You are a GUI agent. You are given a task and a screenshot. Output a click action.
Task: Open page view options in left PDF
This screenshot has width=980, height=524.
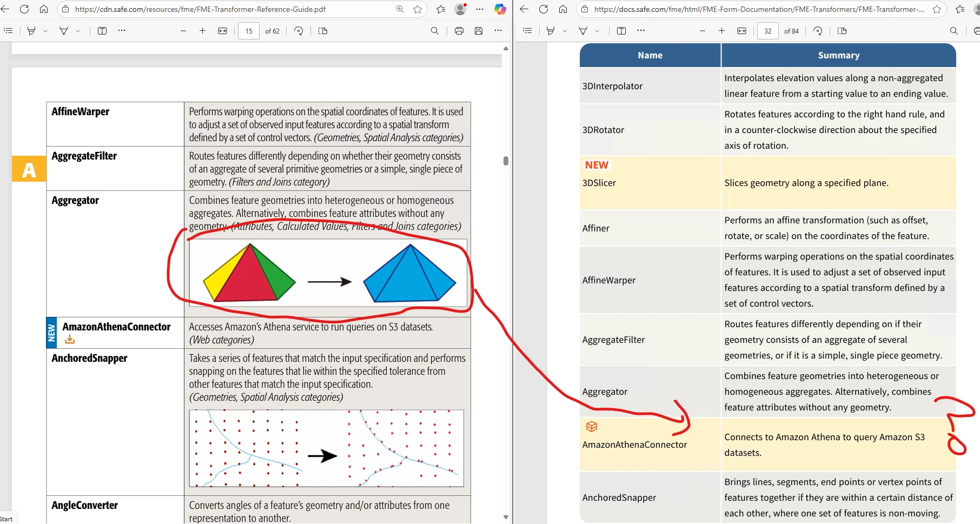323,31
